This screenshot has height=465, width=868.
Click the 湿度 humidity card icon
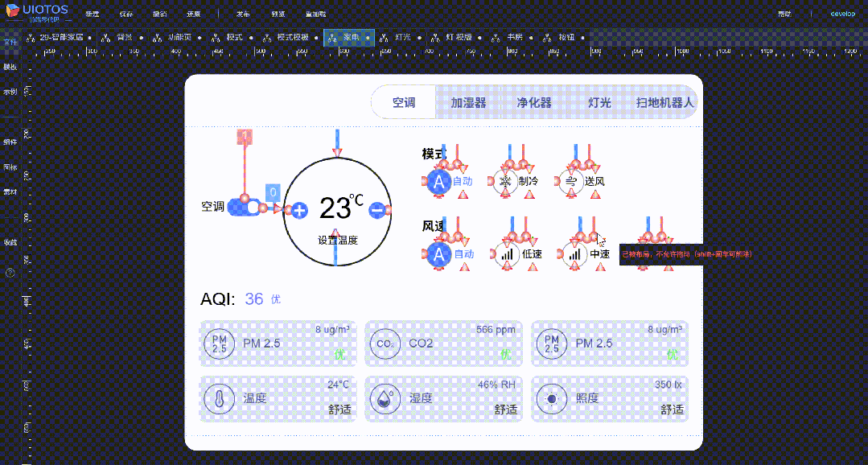click(x=385, y=398)
